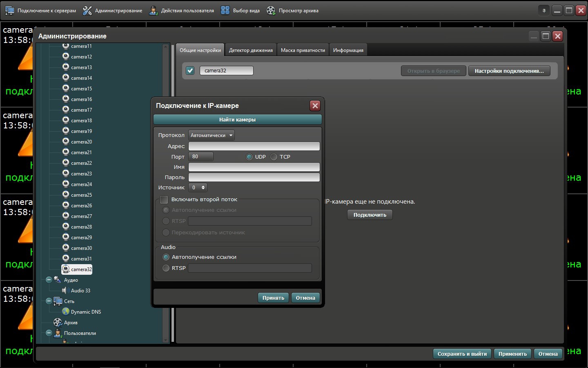The height and width of the screenshot is (368, 588).
Task: Switch to the Маска приватности tab
Action: [x=303, y=50]
